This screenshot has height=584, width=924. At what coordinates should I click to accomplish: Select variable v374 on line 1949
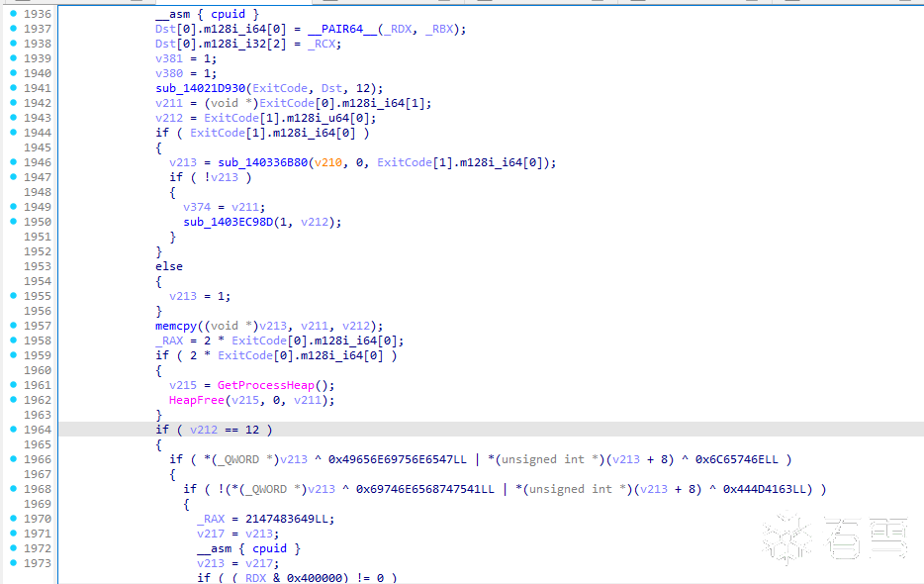[197, 207]
